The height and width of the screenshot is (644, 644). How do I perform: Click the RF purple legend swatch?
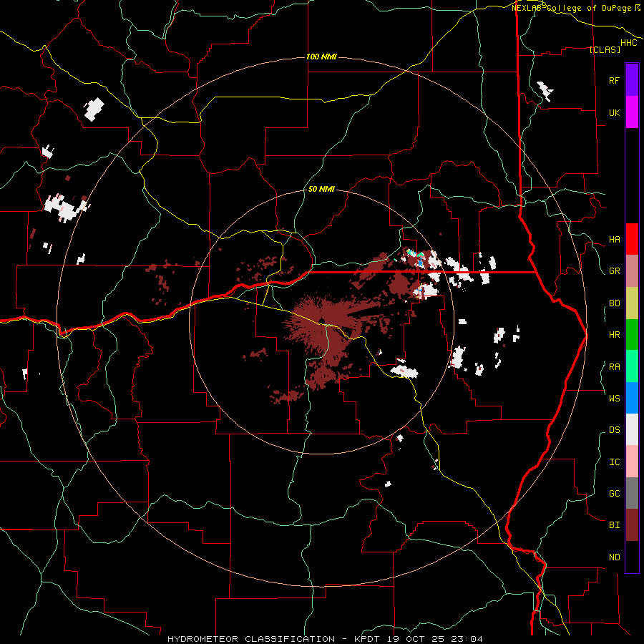pos(632,80)
